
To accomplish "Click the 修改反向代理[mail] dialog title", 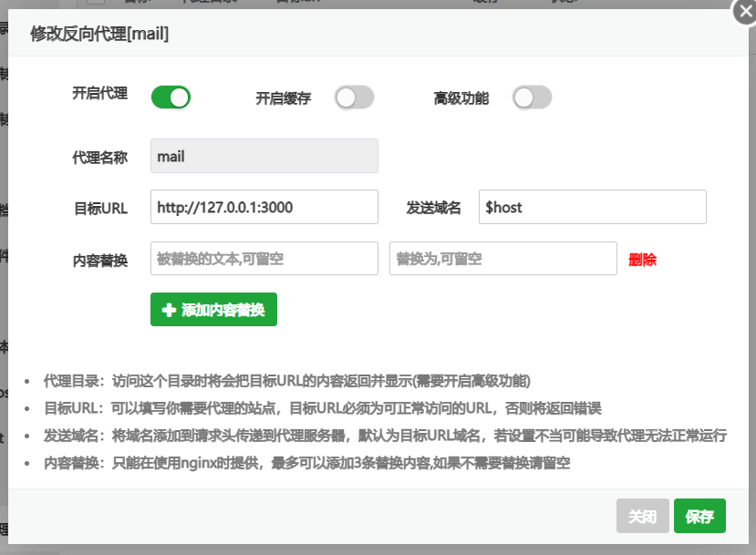I will click(99, 34).
